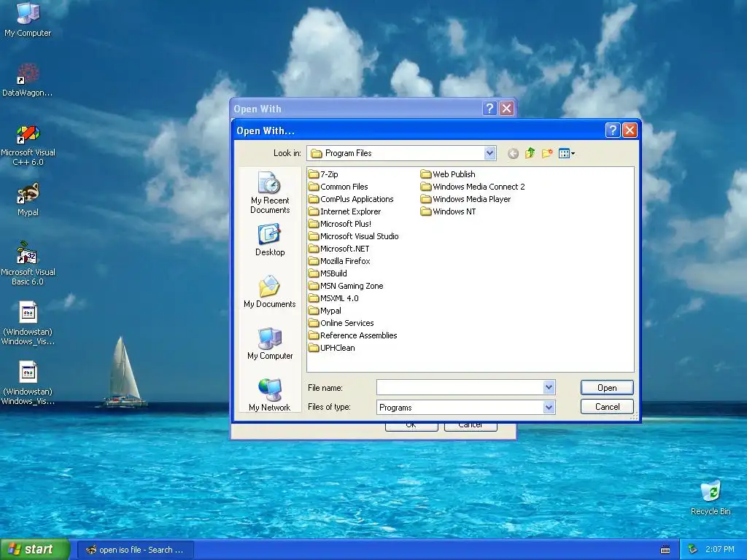Select My Computer desktop icon
The height and width of the screenshot is (560, 747).
28,20
